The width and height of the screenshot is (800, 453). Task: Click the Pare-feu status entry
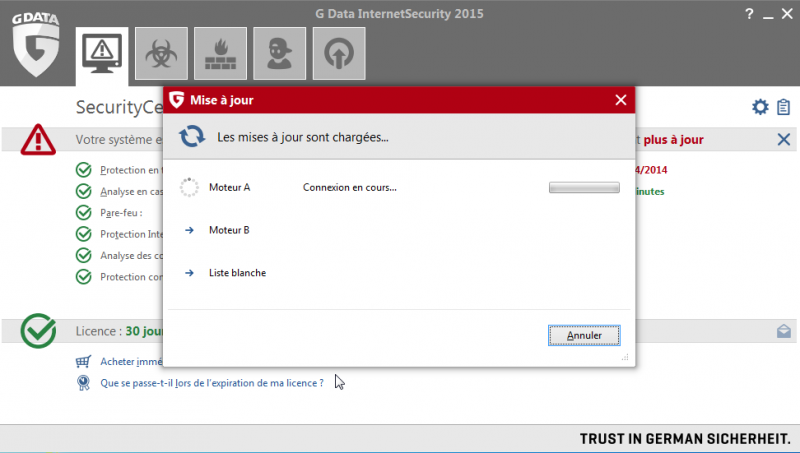(121, 213)
